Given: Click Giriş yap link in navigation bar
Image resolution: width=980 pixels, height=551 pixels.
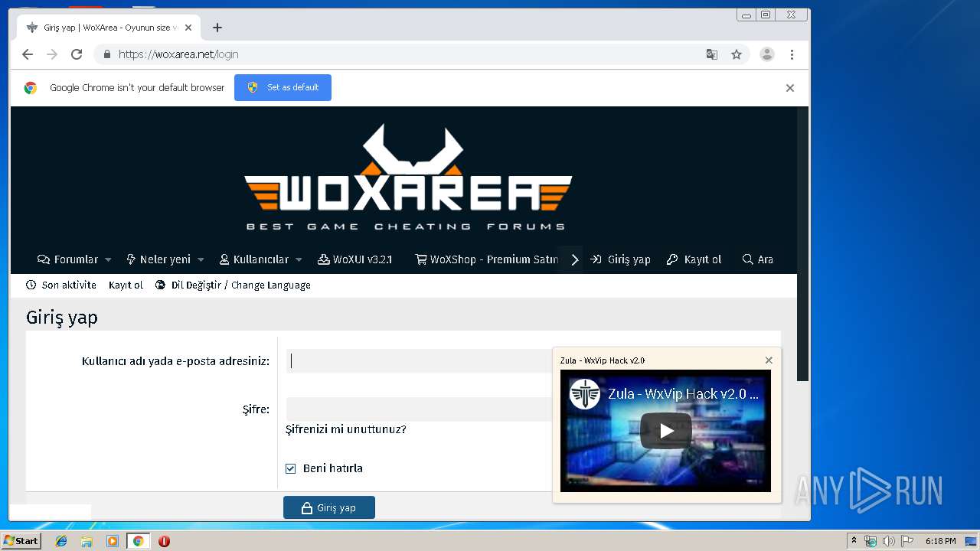Looking at the screenshot, I should pyautogui.click(x=620, y=259).
